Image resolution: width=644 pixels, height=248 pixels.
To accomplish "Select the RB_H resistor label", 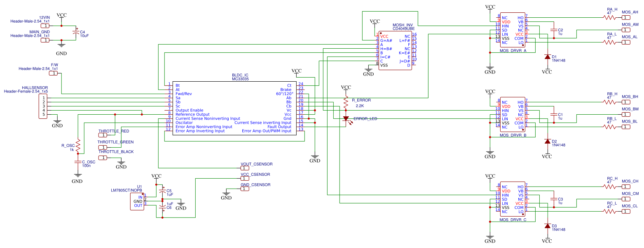I will point(612,94).
